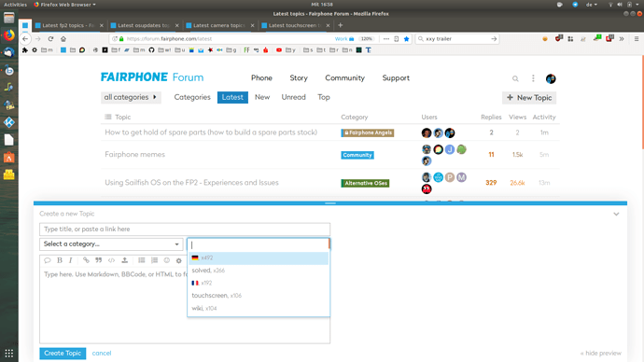The image size is (644, 362).
Task: Insert a hyperlink in the composer
Action: (86, 260)
